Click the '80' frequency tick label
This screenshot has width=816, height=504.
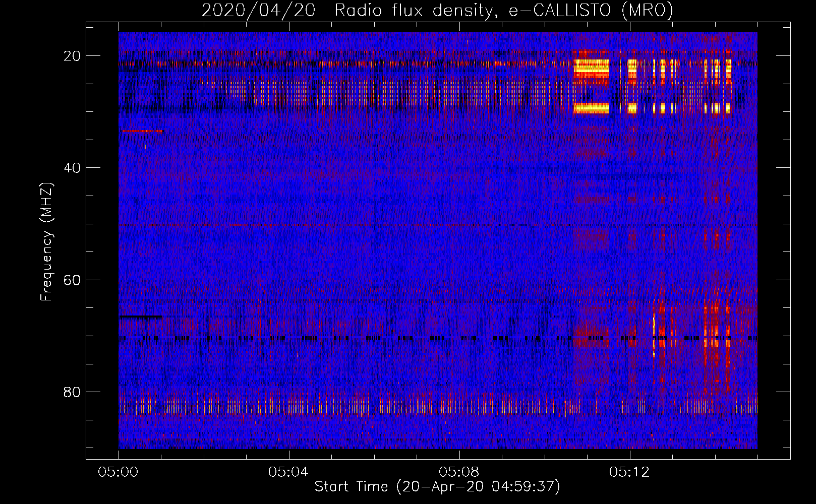coord(73,392)
